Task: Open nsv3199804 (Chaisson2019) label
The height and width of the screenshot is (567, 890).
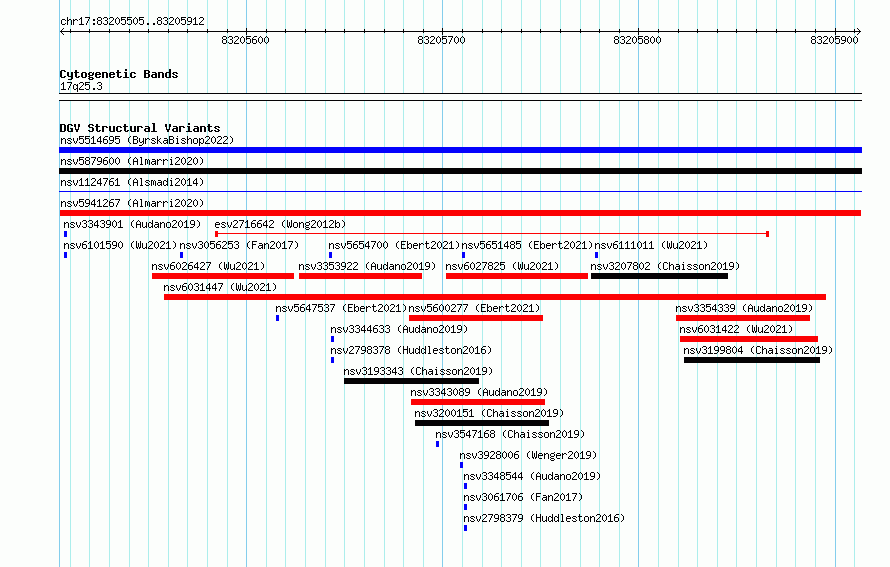Action: click(758, 350)
